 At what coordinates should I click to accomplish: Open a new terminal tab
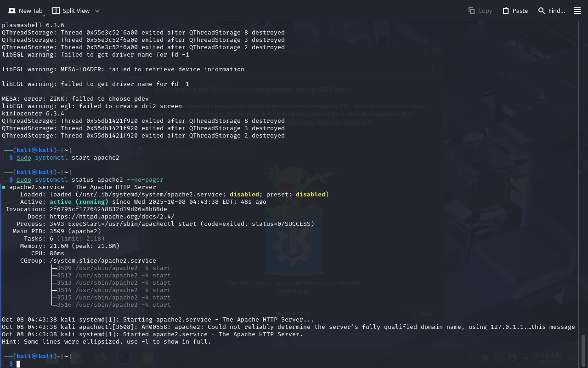[x=25, y=11]
